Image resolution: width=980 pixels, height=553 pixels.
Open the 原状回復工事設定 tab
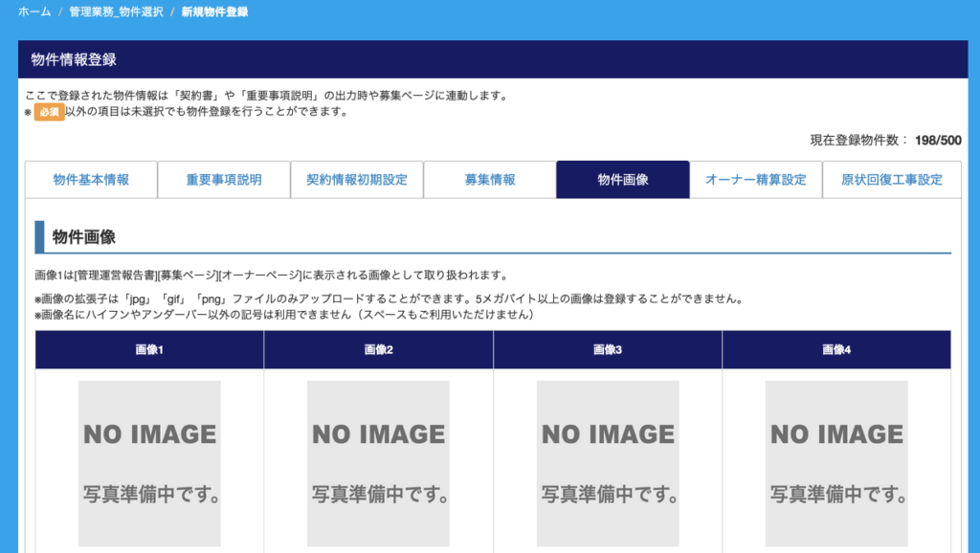891,180
